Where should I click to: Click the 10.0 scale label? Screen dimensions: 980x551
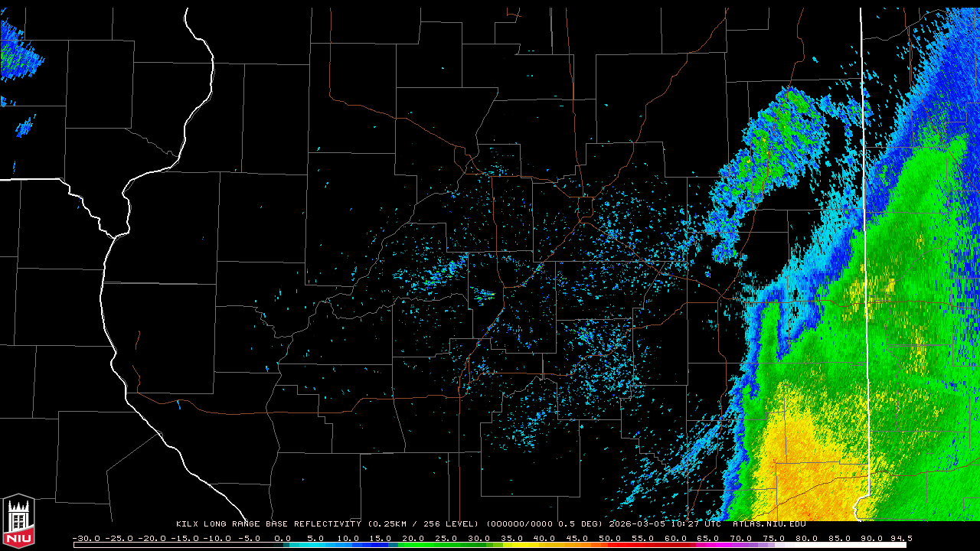347,539
